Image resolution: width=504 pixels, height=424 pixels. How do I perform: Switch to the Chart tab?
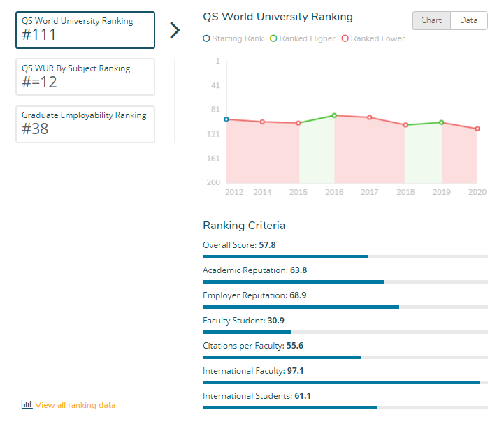click(431, 20)
